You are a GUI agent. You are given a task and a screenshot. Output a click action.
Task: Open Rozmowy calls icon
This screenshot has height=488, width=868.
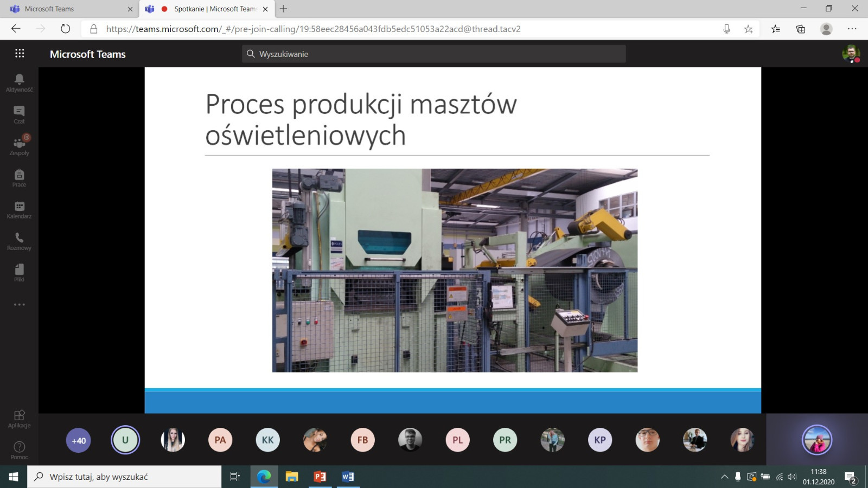click(19, 241)
